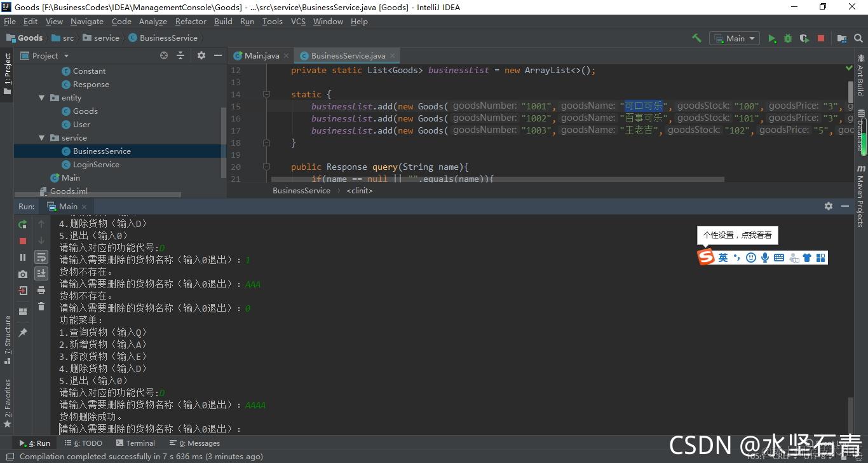The height and width of the screenshot is (463, 868).
Task: Click the scroll-from-source target icon in Project panel
Action: tap(164, 56)
